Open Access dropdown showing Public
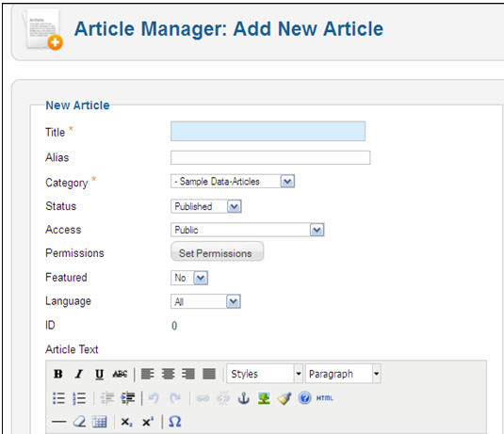504x434 pixels. coord(247,230)
